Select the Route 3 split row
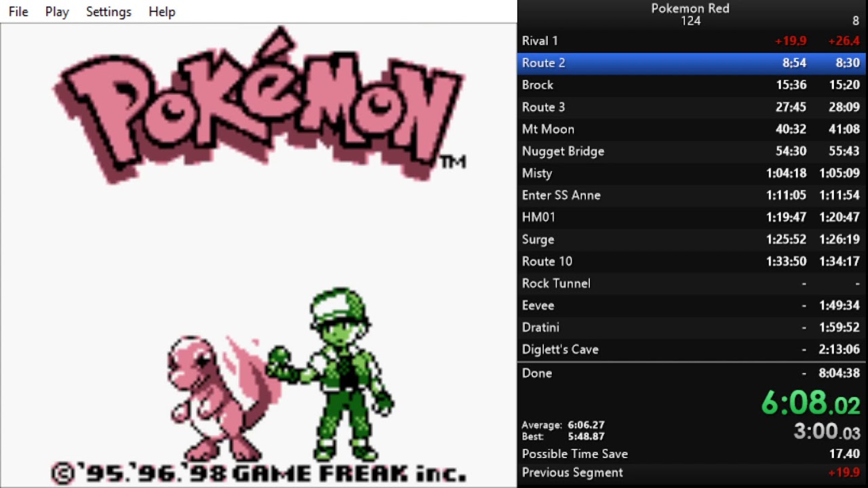This screenshot has width=868, height=488. point(692,107)
